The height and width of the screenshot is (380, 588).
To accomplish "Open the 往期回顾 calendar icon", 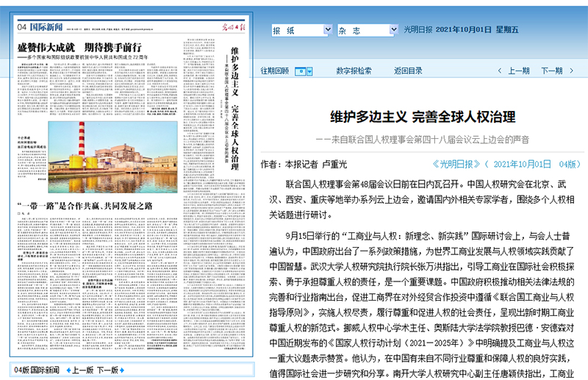I will pos(300,71).
